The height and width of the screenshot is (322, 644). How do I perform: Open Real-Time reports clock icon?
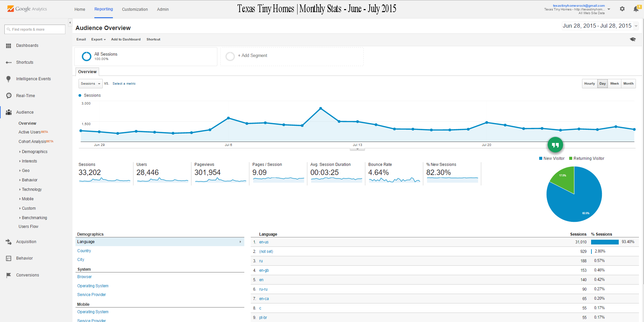coord(9,96)
